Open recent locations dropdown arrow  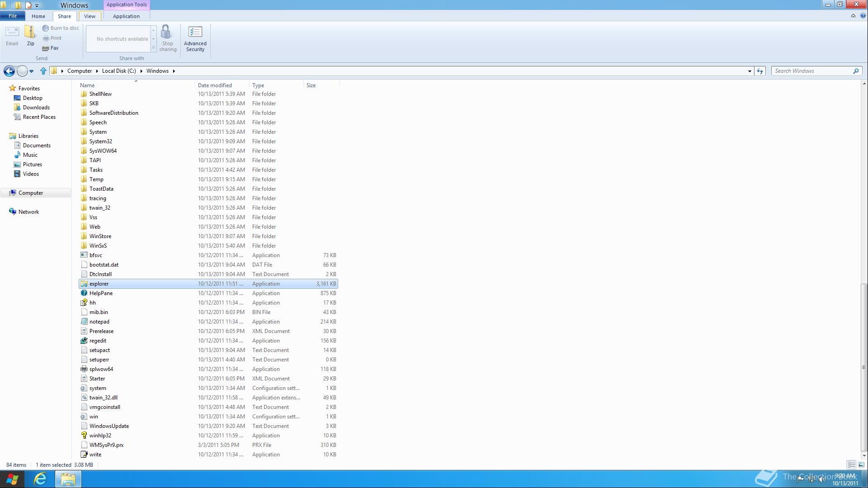(x=31, y=71)
